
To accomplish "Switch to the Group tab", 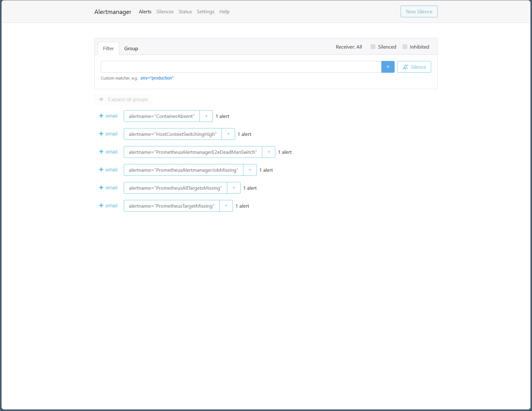I will pyautogui.click(x=131, y=48).
